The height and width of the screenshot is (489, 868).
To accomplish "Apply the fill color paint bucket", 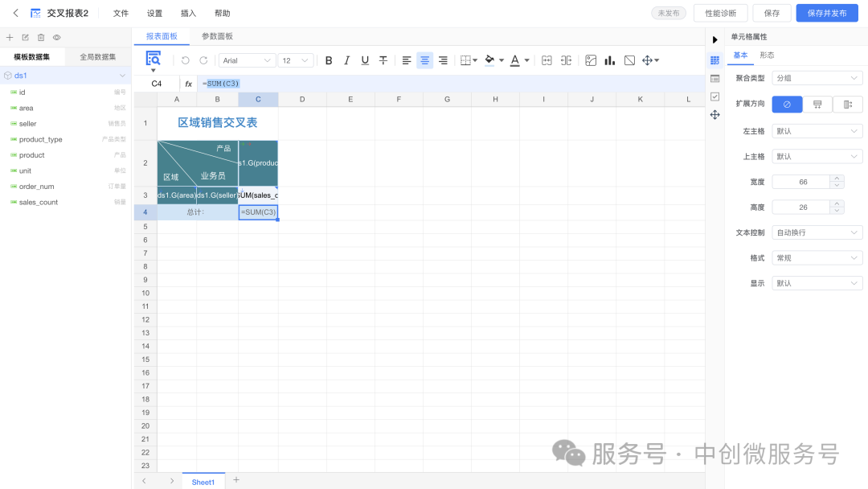I will coord(489,60).
